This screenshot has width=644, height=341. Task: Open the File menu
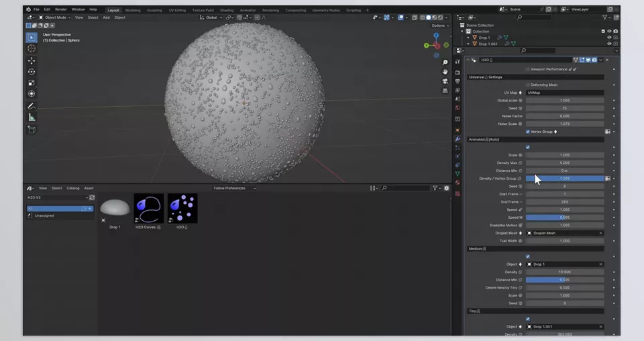point(36,9)
